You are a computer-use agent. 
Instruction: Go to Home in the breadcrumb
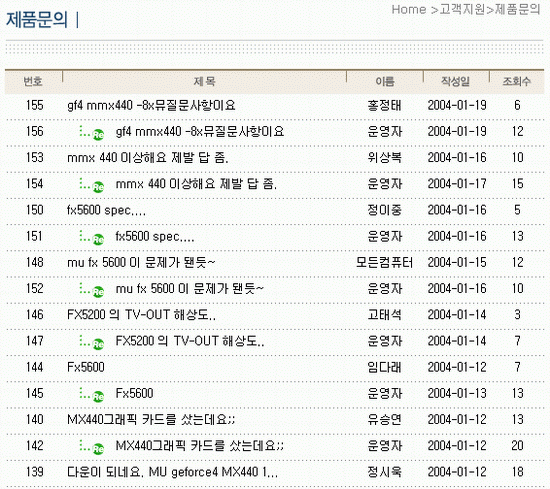409,9
